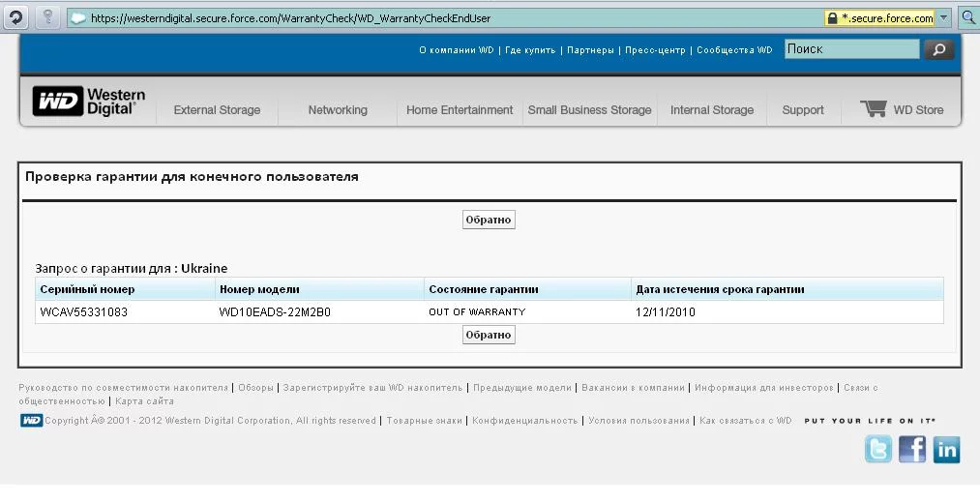This screenshot has height=502, width=980.
Task: Go to WD Store link
Action: [x=918, y=110]
